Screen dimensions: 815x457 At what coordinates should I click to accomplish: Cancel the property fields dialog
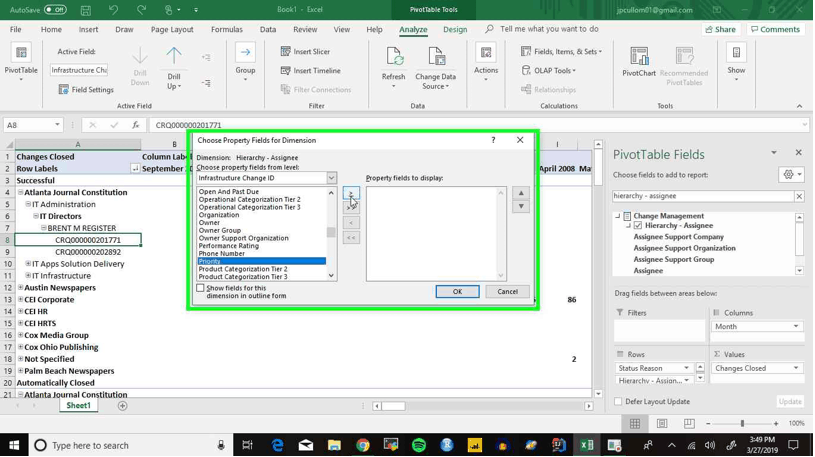(x=507, y=292)
